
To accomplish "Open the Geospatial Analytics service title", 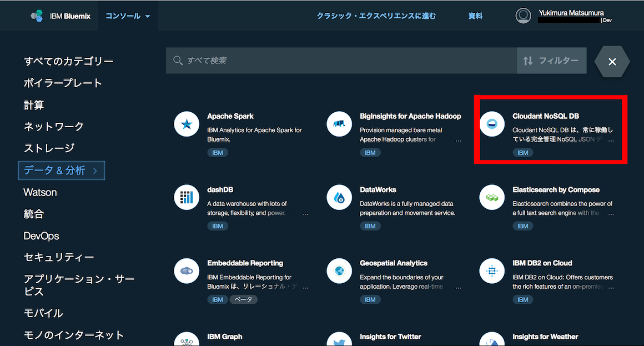I will click(x=394, y=263).
